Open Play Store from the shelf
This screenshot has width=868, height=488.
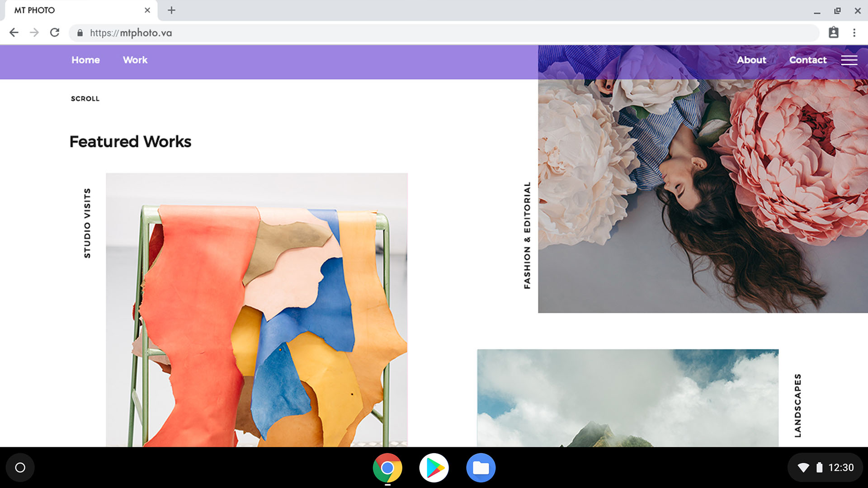coord(434,468)
